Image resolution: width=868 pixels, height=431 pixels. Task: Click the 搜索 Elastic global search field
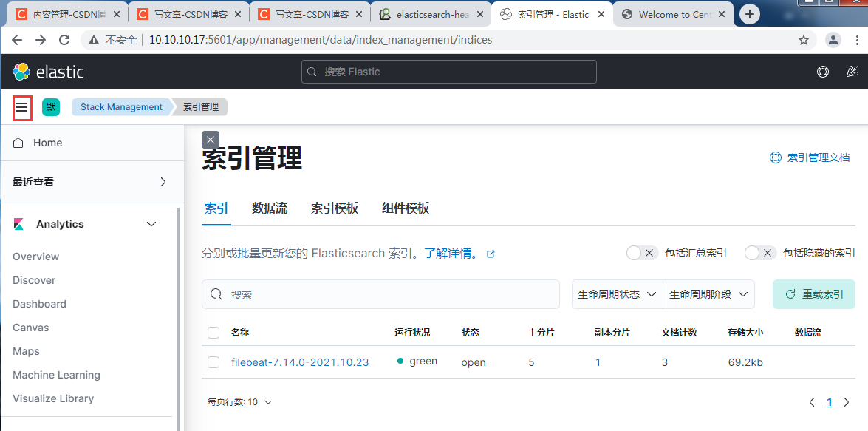click(449, 72)
